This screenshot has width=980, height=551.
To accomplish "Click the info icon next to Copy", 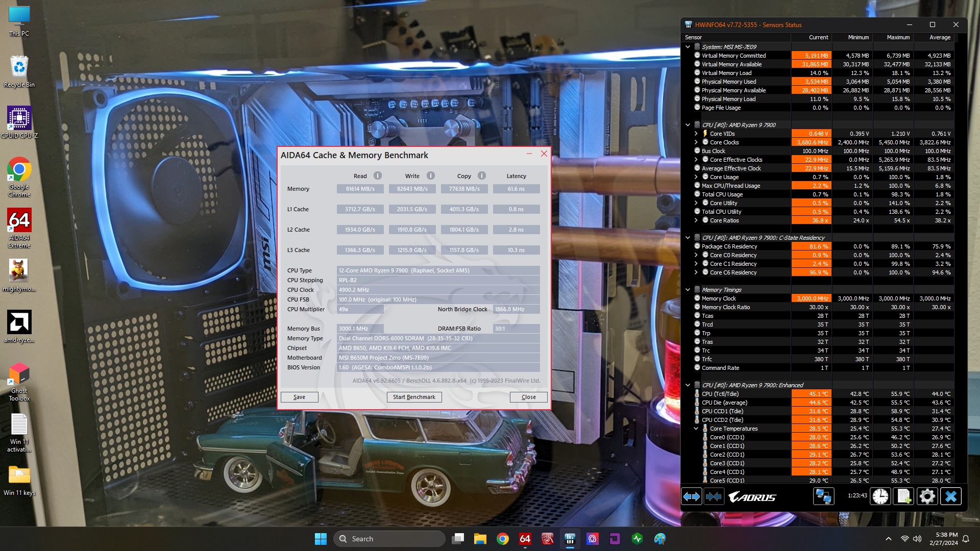I will (x=482, y=176).
